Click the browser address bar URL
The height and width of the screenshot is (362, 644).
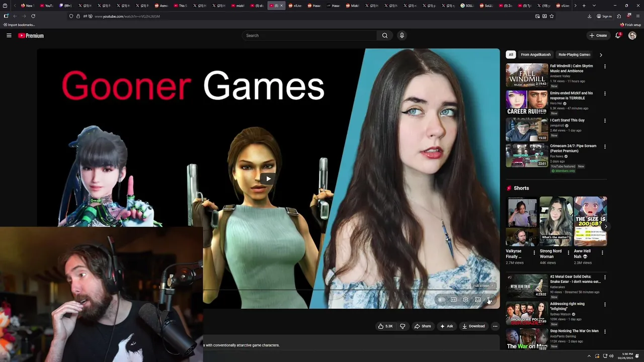(x=127, y=16)
